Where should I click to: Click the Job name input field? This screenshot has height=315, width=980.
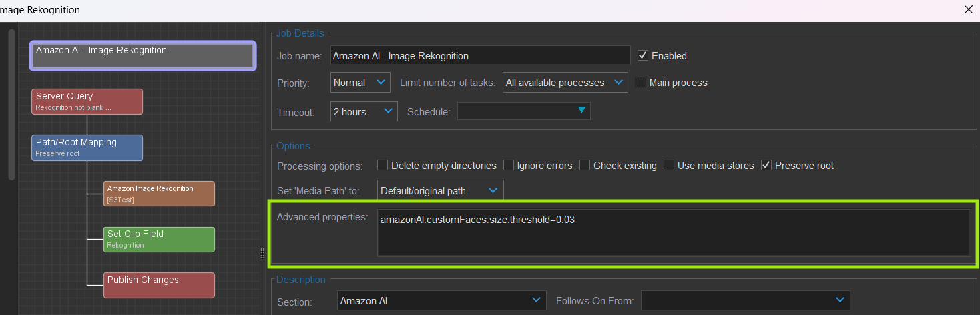481,55
